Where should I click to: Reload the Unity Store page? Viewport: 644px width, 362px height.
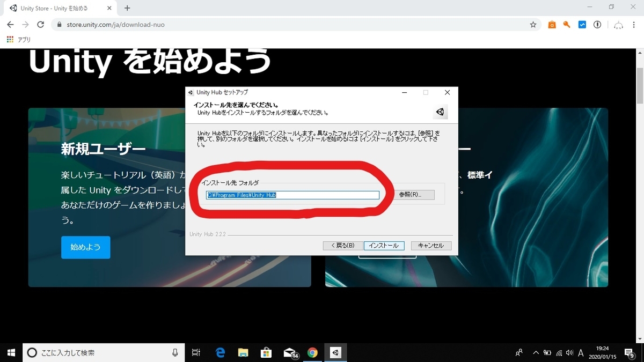coord(40,25)
